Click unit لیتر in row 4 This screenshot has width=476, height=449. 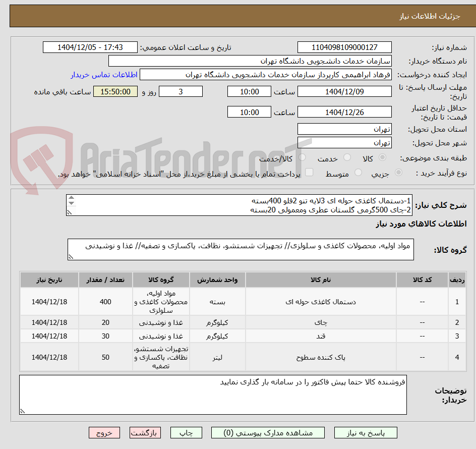[217, 357]
